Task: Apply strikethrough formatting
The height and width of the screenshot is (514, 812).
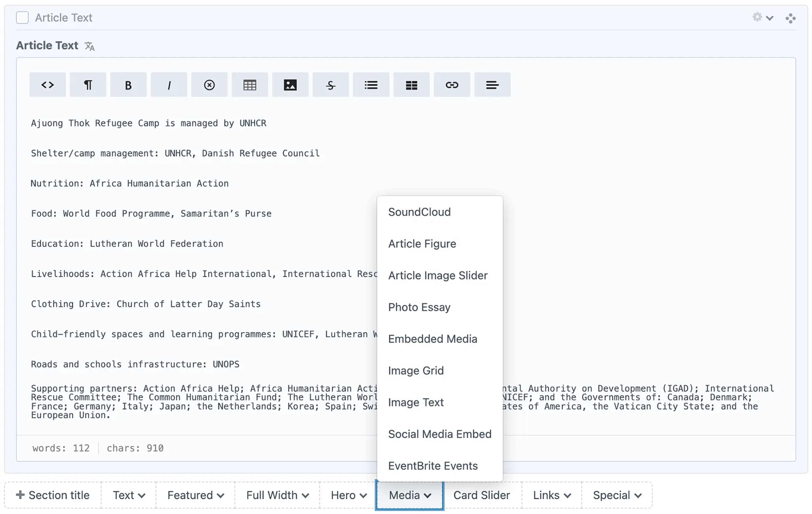Action: [331, 85]
